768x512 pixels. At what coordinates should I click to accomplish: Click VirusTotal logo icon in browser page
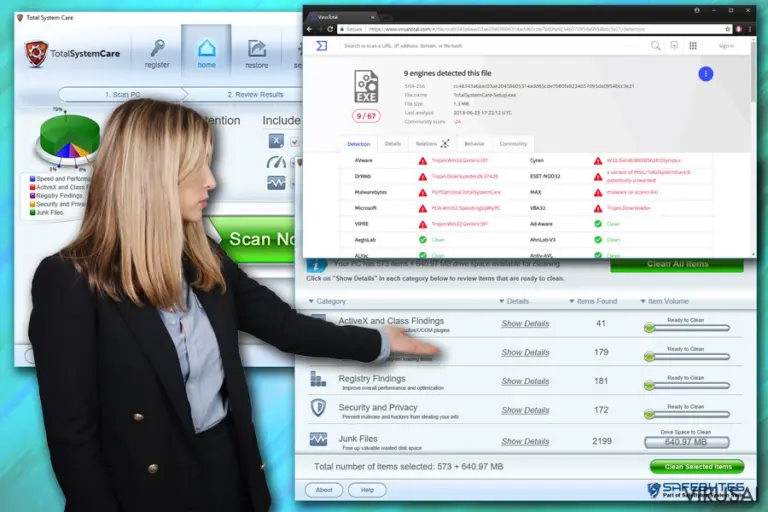click(x=321, y=46)
